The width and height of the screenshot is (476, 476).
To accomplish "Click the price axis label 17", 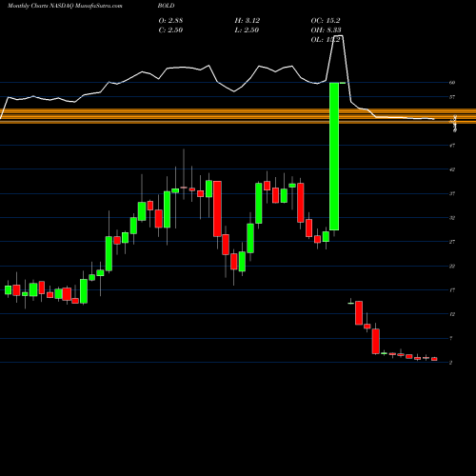I will tap(452, 290).
